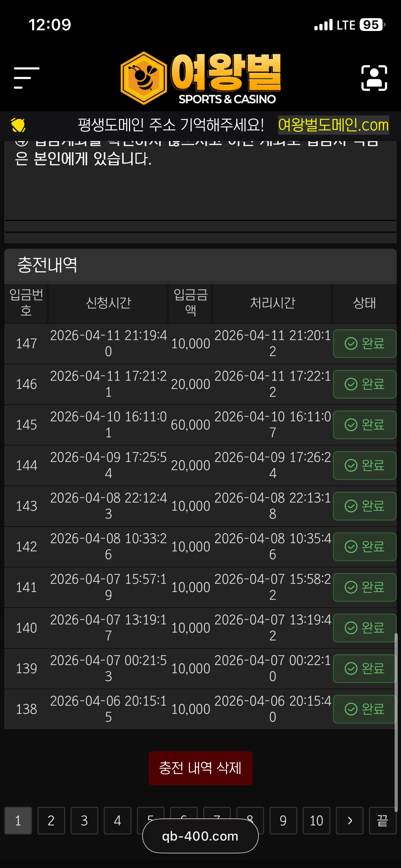
Task: Tap the qb-400.com address bar
Action: pyautogui.click(x=200, y=836)
